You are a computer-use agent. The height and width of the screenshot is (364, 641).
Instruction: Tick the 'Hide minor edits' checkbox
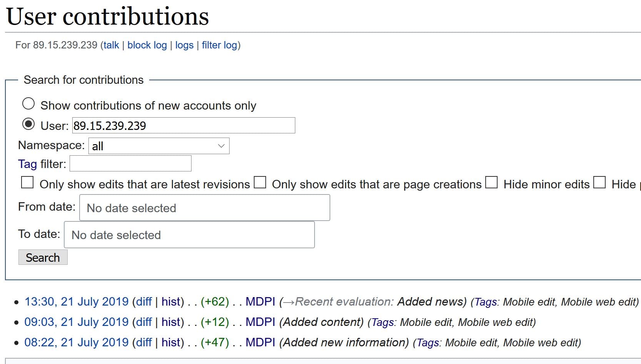coord(491,183)
